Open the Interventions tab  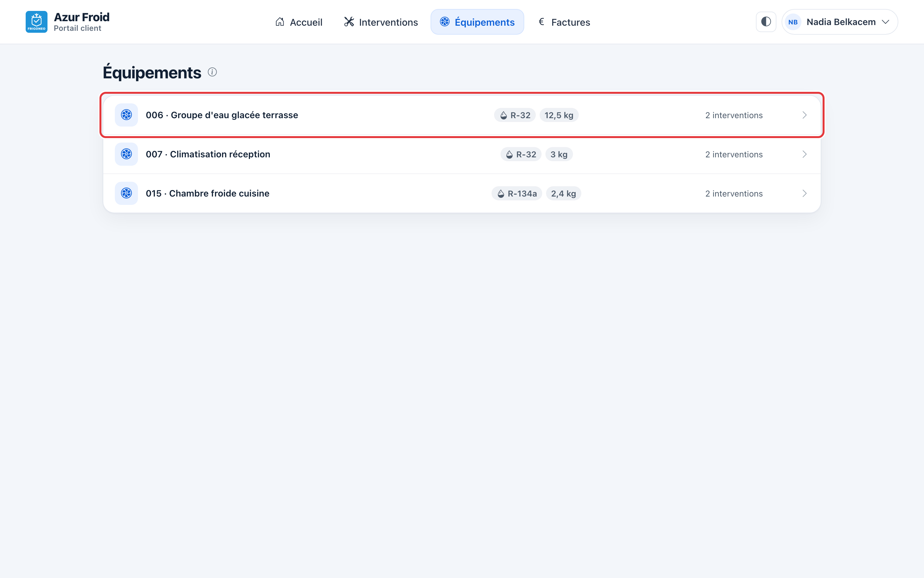(x=381, y=22)
